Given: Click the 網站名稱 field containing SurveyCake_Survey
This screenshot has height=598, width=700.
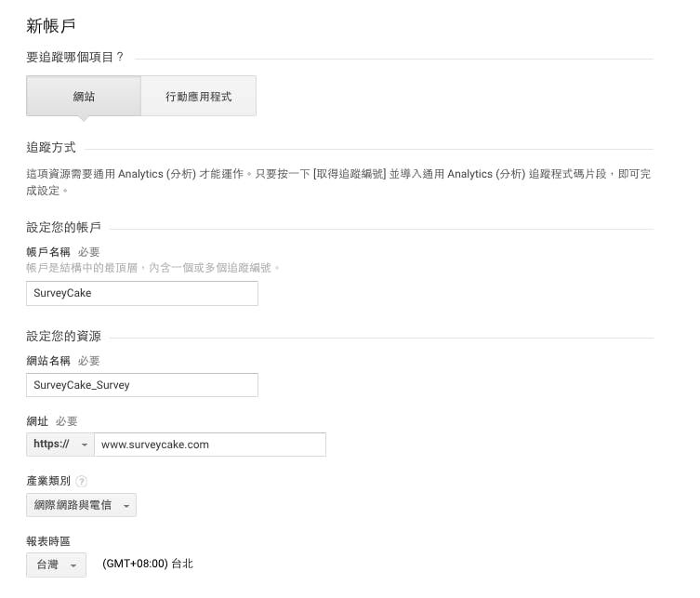Looking at the screenshot, I should click(142, 385).
